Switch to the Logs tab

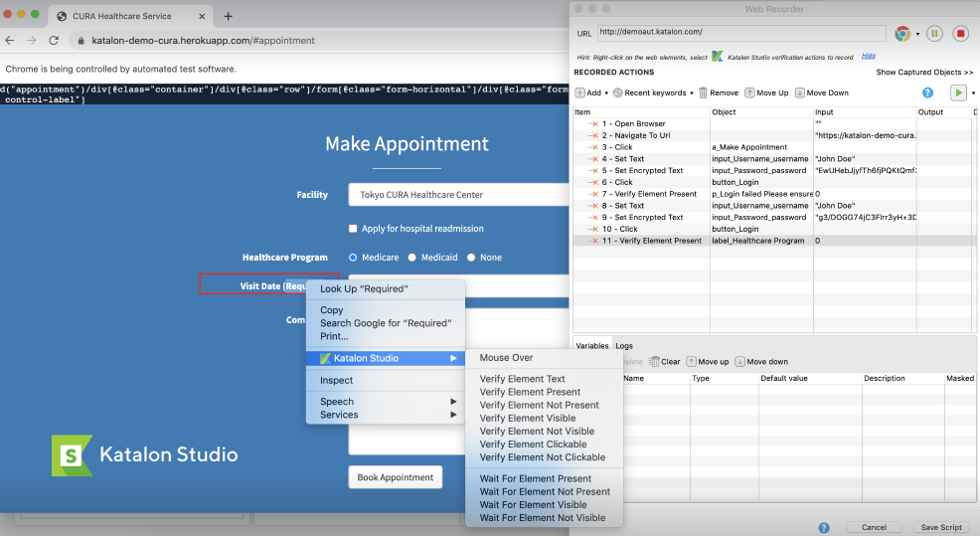(x=624, y=345)
